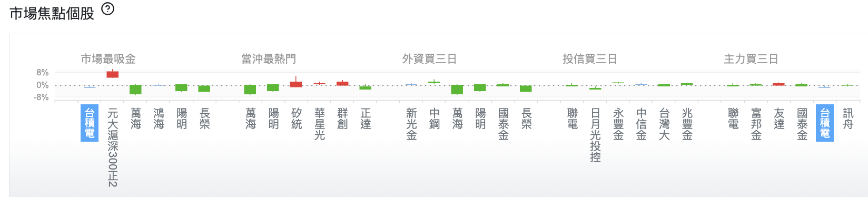Click the -8% axis label
868x197 pixels.
tap(42, 97)
